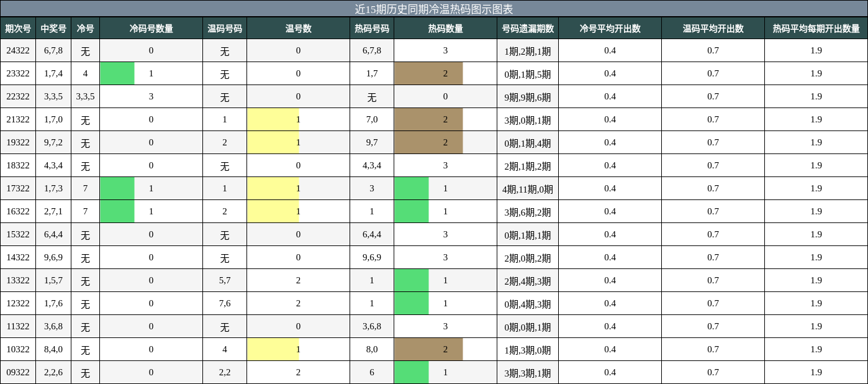Image resolution: width=868 pixels, height=384 pixels.
Task: Select winning numbers 6,7,8 in row 24322
Action: pyautogui.click(x=53, y=50)
